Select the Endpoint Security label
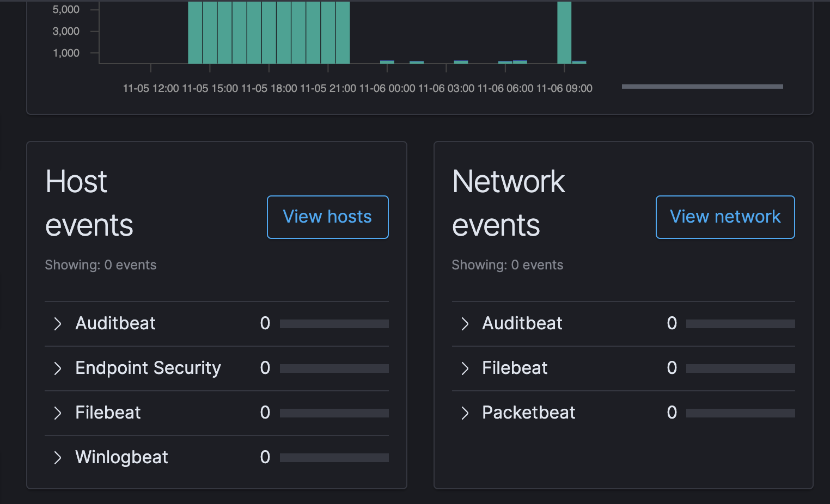Image resolution: width=830 pixels, height=504 pixels. [148, 368]
